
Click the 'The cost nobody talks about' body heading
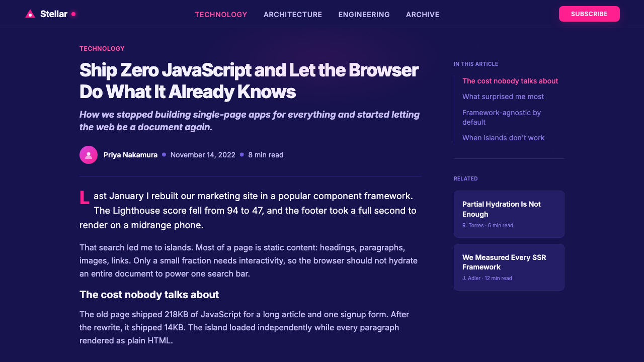[x=149, y=295]
